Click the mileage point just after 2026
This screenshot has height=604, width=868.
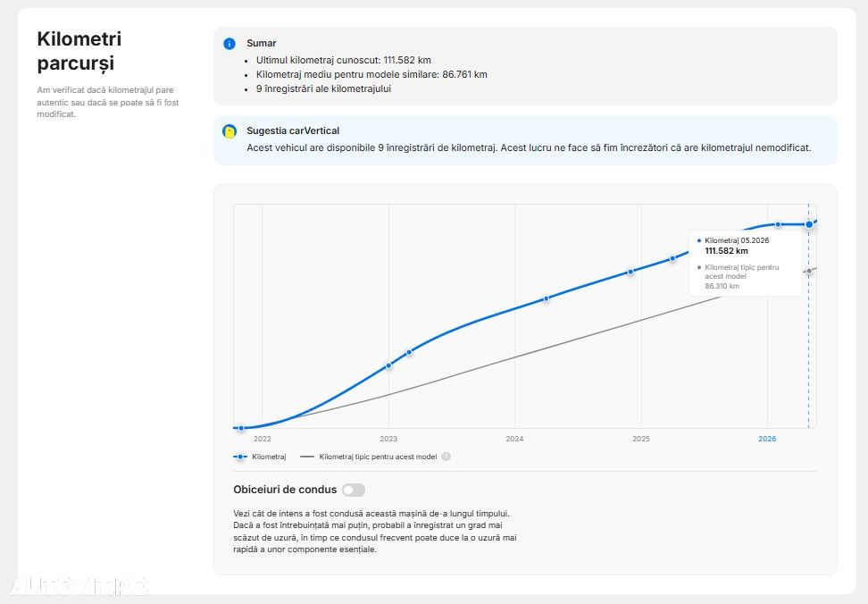point(778,224)
